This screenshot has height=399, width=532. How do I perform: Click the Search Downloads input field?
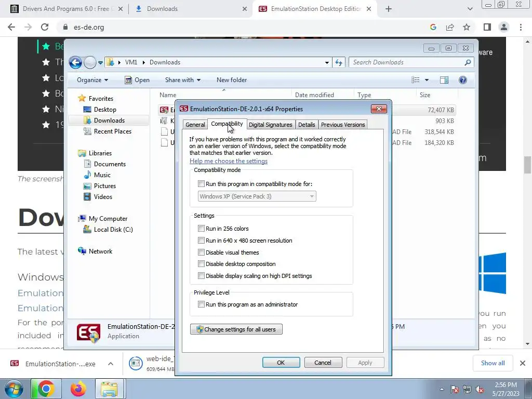click(x=407, y=62)
